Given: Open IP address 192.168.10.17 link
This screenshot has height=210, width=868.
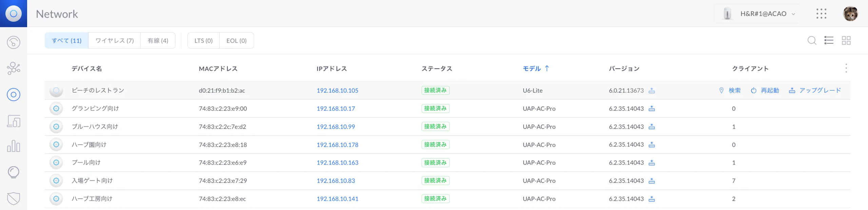Looking at the screenshot, I should tap(336, 109).
